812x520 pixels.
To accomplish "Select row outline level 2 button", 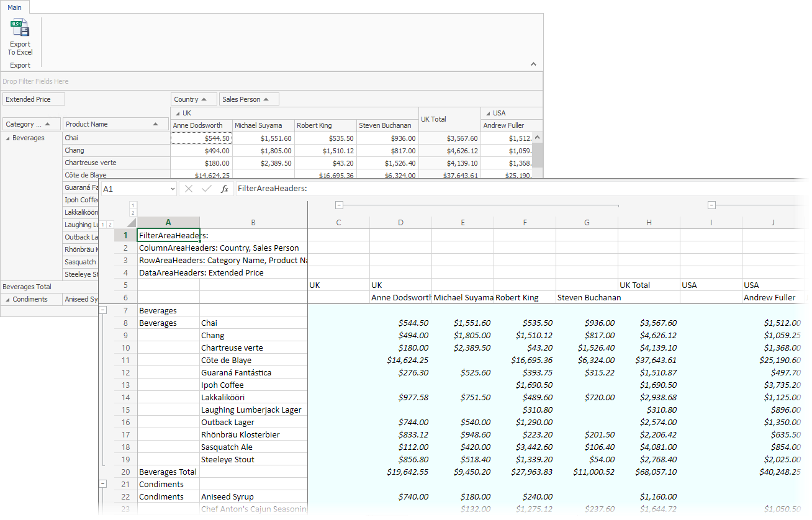I will pos(111,225).
